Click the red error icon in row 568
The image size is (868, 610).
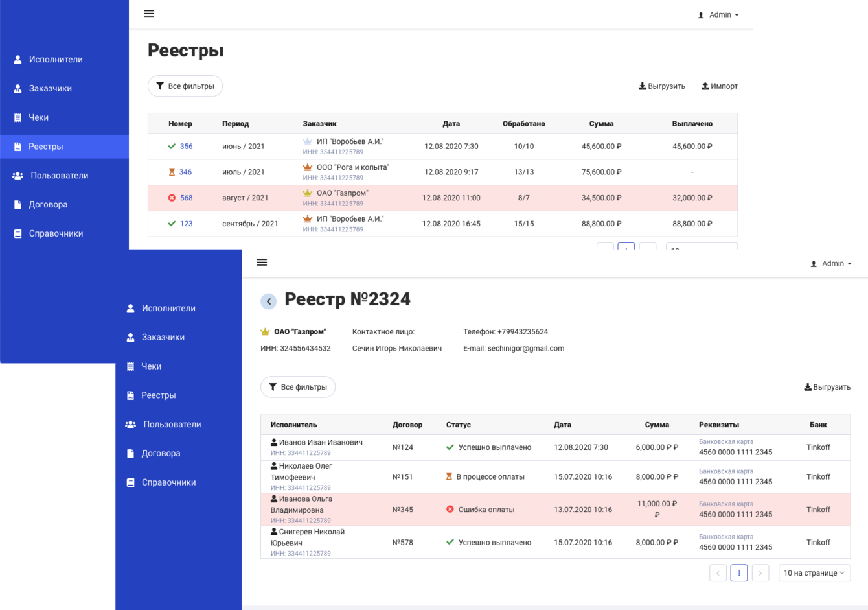(172, 198)
